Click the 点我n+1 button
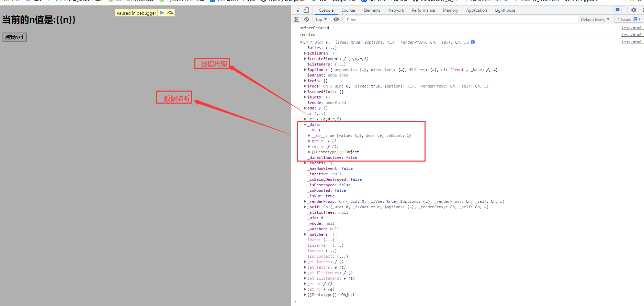 coord(14,37)
